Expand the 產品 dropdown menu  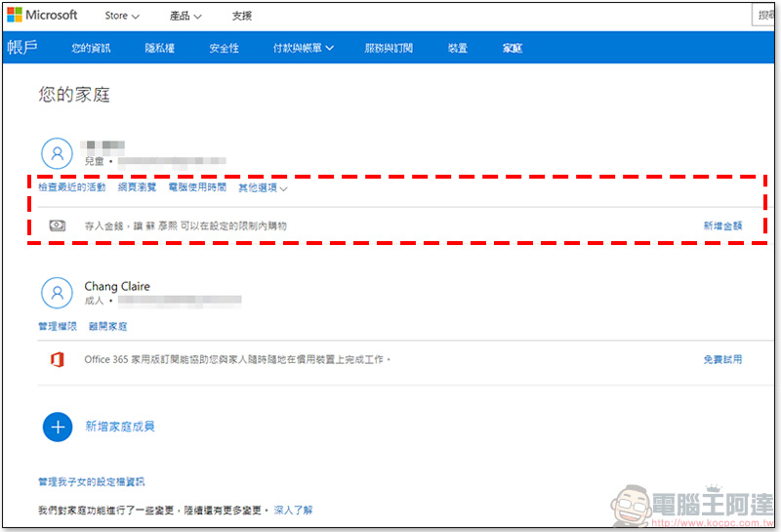[185, 16]
